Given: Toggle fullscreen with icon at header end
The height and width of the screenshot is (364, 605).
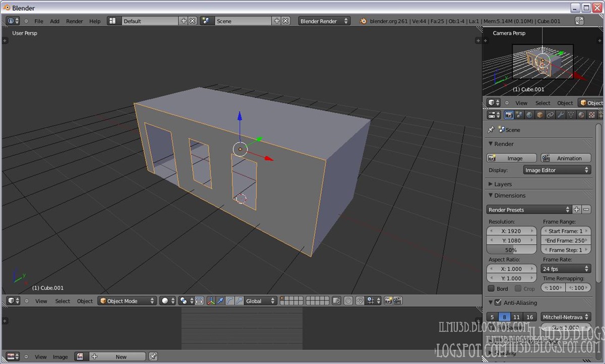Looking at the screenshot, I should 579,21.
